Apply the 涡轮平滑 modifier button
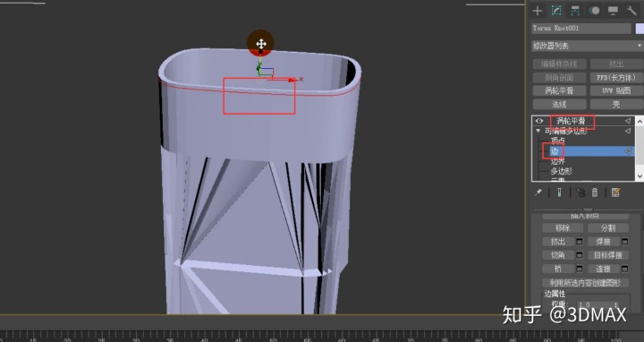This screenshot has height=342, width=644. [559, 90]
